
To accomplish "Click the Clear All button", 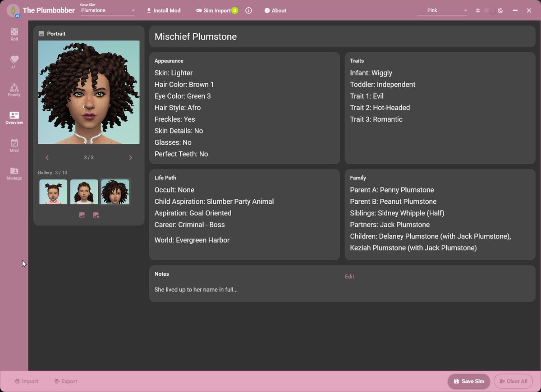I will click(513, 381).
